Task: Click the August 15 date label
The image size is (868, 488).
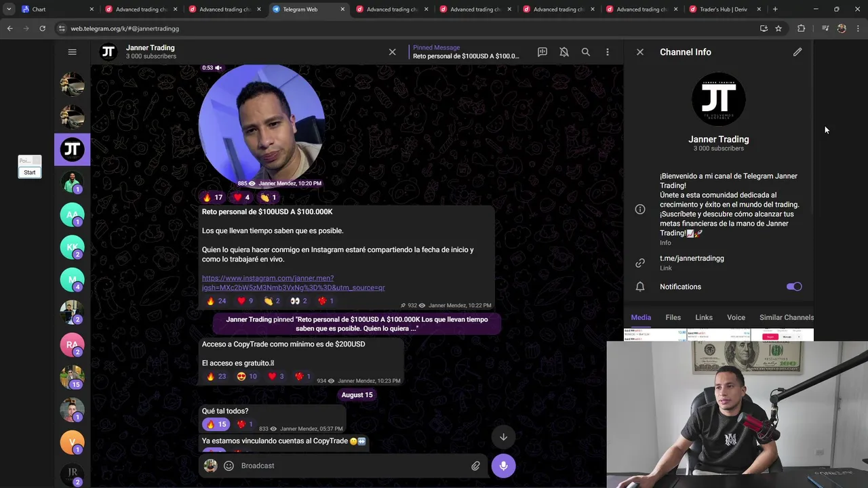Action: [x=357, y=395]
